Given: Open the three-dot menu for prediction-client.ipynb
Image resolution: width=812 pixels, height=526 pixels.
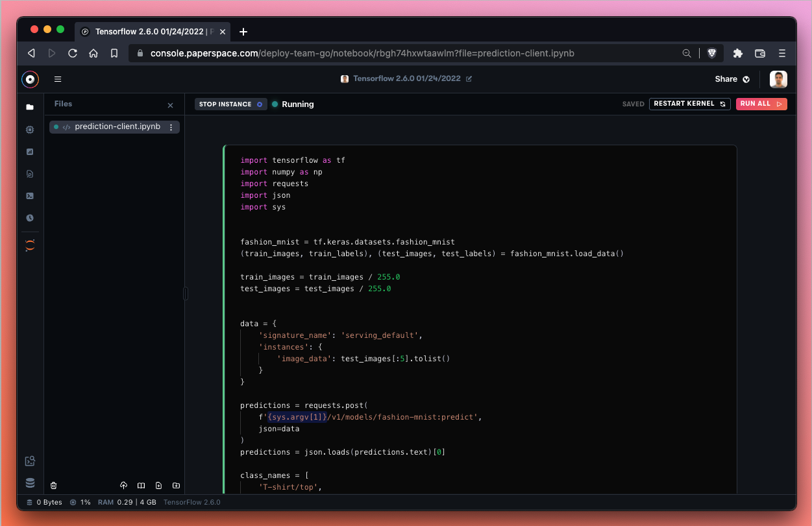Looking at the screenshot, I should pos(171,127).
